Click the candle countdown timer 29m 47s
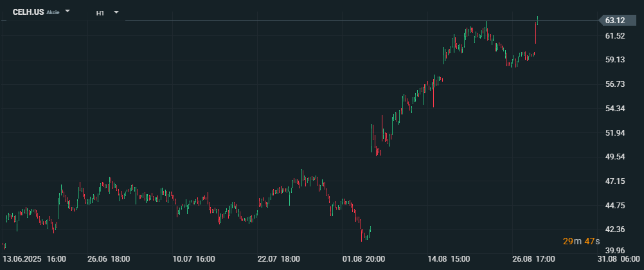The height and width of the screenshot is (270, 644). click(x=581, y=241)
